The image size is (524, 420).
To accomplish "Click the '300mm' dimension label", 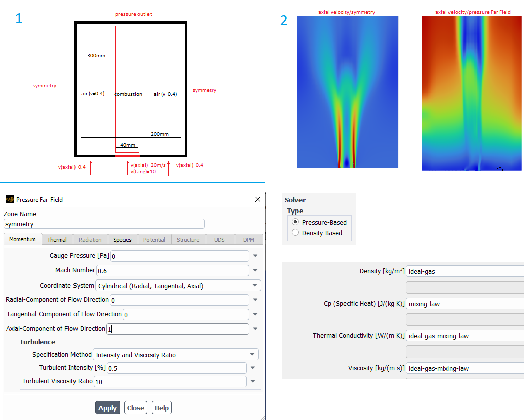I will (x=96, y=55).
